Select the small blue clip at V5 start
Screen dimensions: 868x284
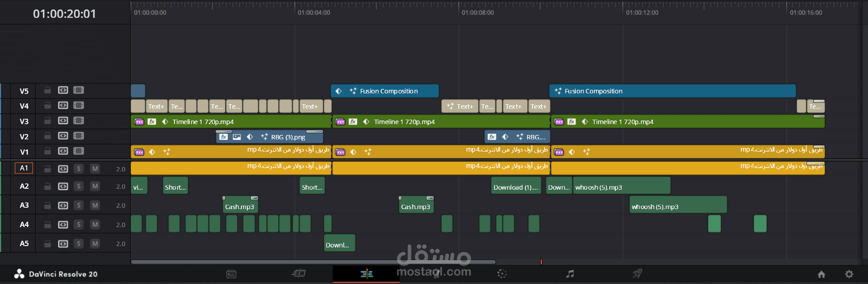138,91
